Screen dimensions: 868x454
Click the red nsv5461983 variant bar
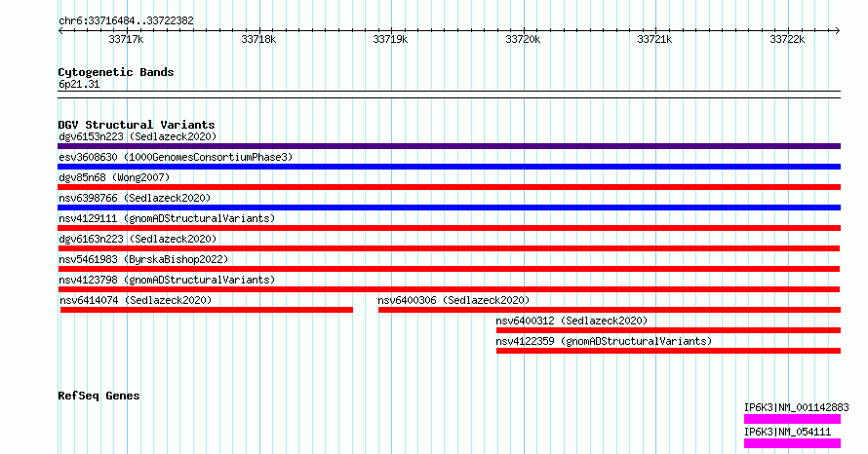[449, 269]
